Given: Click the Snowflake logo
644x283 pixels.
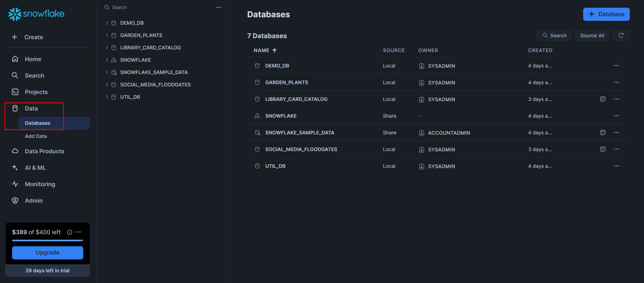Looking at the screenshot, I should tap(36, 14).
